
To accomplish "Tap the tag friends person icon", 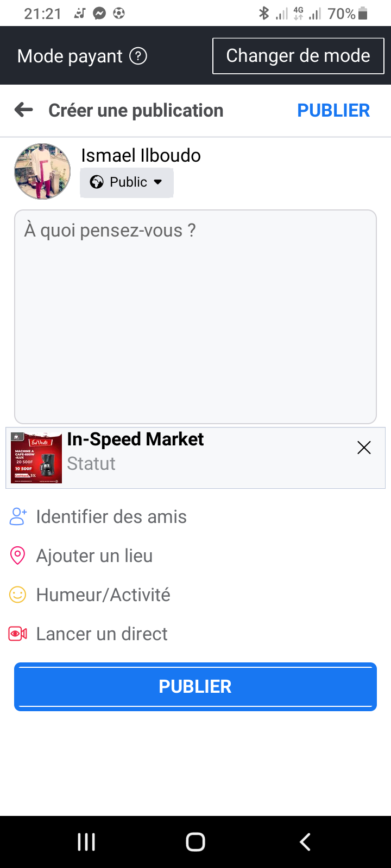I will [x=18, y=516].
